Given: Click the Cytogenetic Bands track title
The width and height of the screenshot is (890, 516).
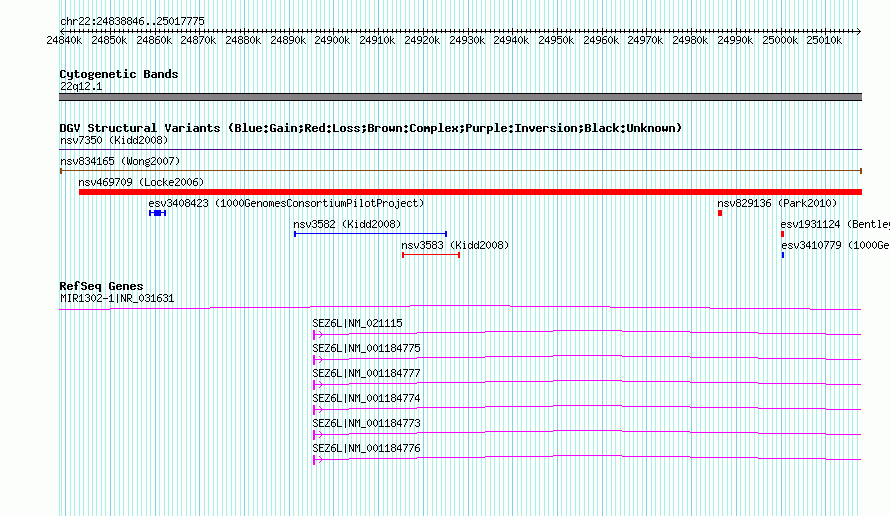Looking at the screenshot, I should coord(119,74).
